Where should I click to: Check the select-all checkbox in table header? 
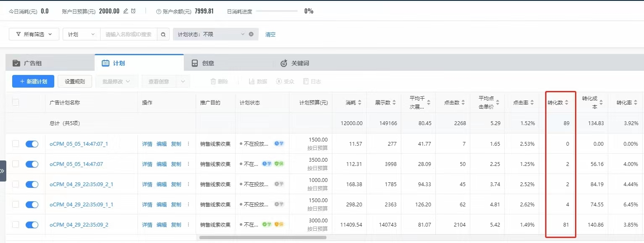click(16, 102)
